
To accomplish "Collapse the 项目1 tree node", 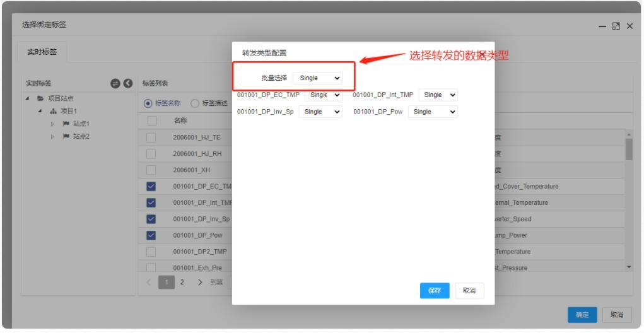I will coord(40,111).
